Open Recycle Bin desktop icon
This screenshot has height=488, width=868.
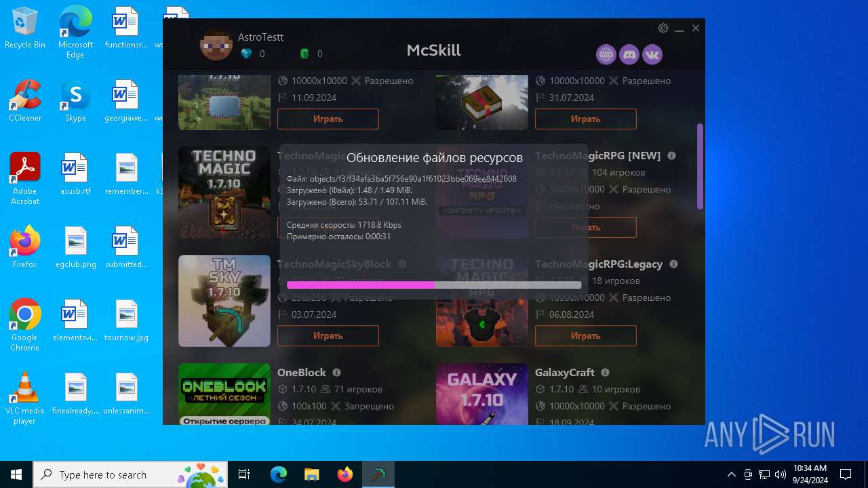coord(25,28)
